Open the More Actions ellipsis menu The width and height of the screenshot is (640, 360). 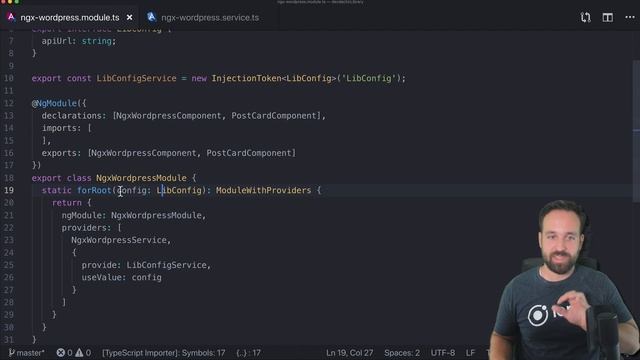pyautogui.click(x=630, y=18)
